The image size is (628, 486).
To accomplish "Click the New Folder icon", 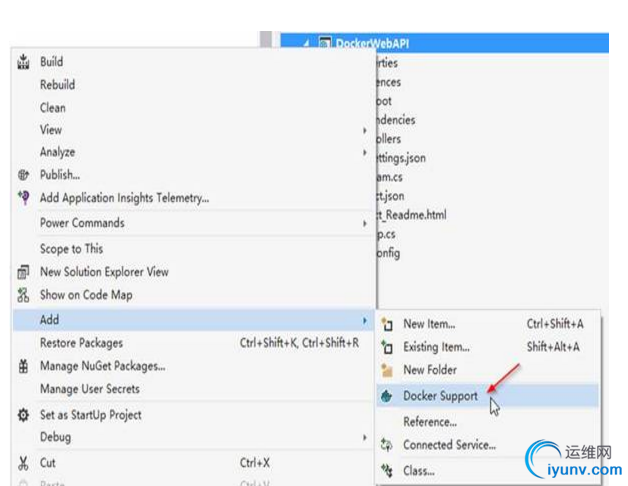I will pyautogui.click(x=387, y=370).
